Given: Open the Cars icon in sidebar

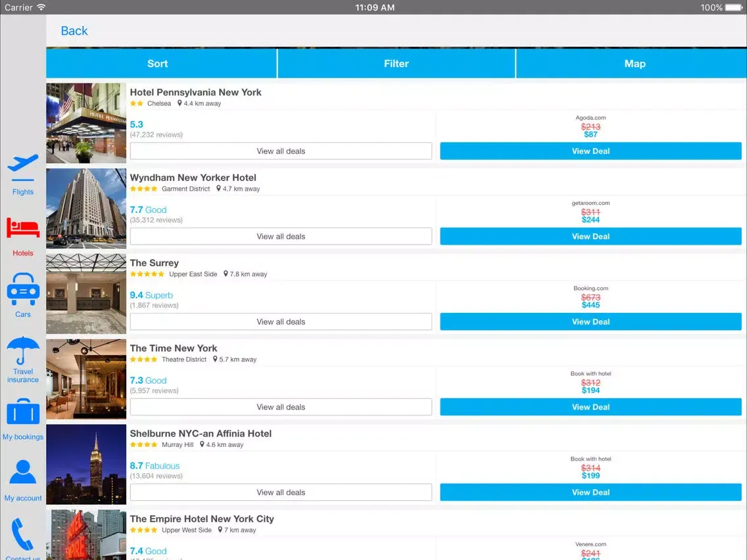Looking at the screenshot, I should click(23, 289).
